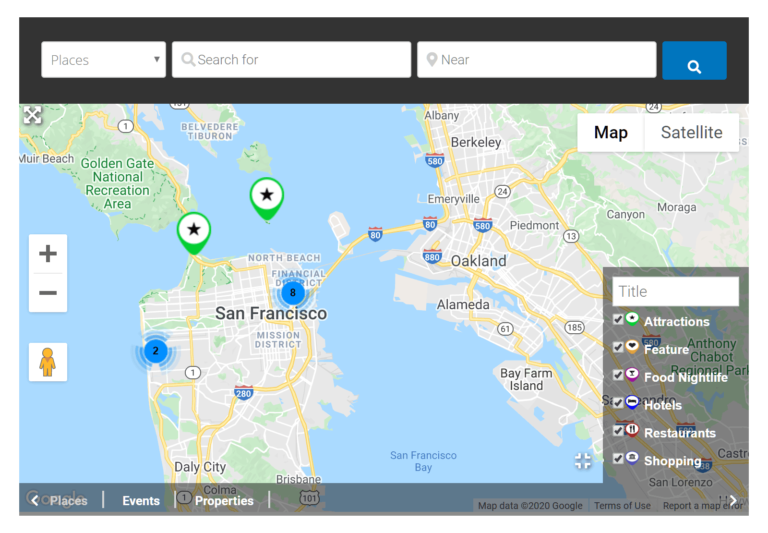Toggle fullscreen map with expand arrows icon

pos(33,116)
